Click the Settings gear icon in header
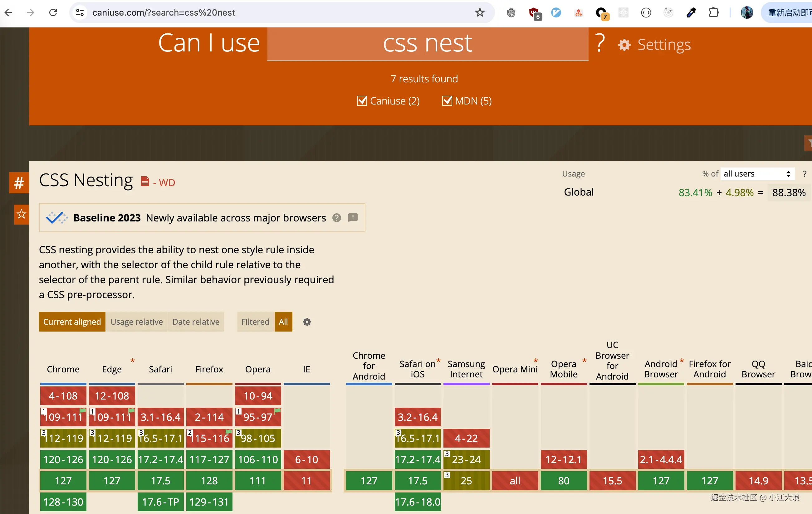 click(x=624, y=45)
